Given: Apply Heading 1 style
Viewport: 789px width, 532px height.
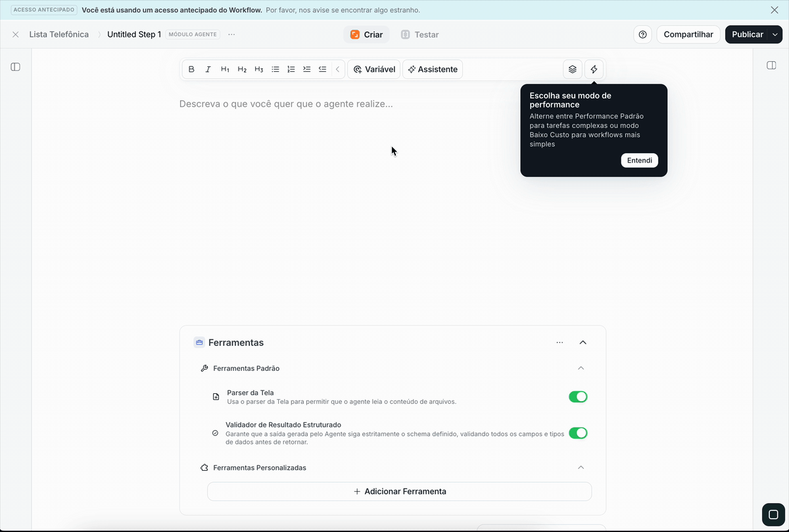Looking at the screenshot, I should (225, 69).
